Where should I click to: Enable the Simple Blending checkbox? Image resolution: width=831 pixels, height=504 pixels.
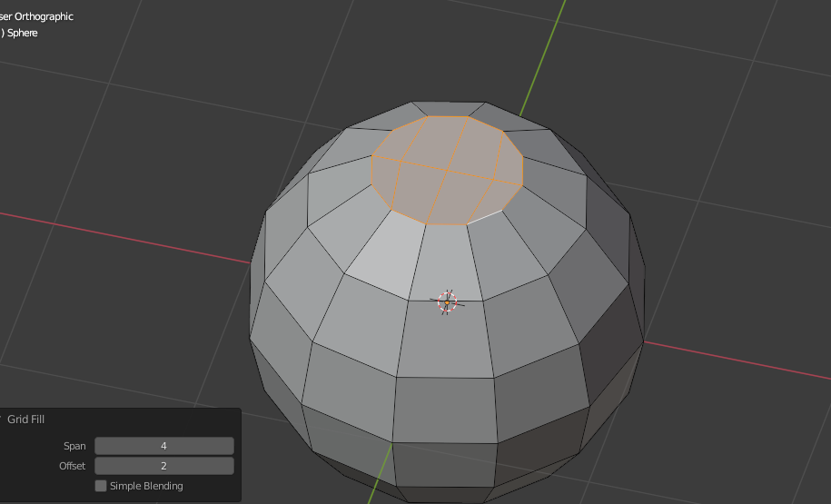pyautogui.click(x=101, y=486)
